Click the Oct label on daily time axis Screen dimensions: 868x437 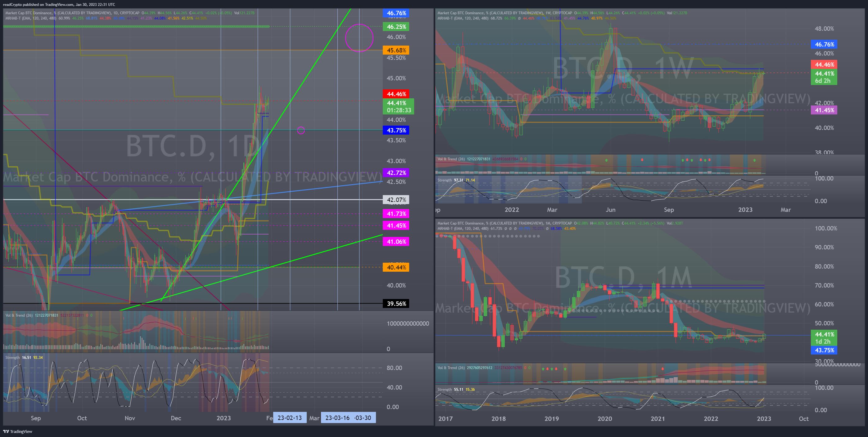82,418
